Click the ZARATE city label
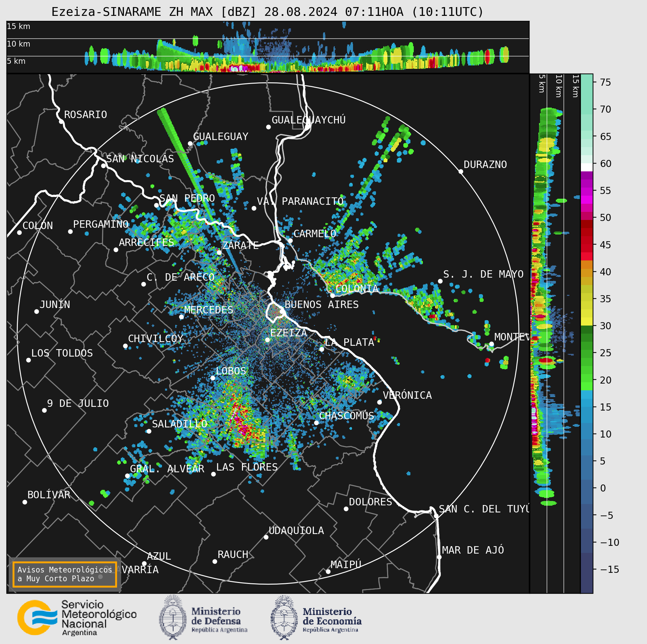647x644 pixels. coord(240,245)
